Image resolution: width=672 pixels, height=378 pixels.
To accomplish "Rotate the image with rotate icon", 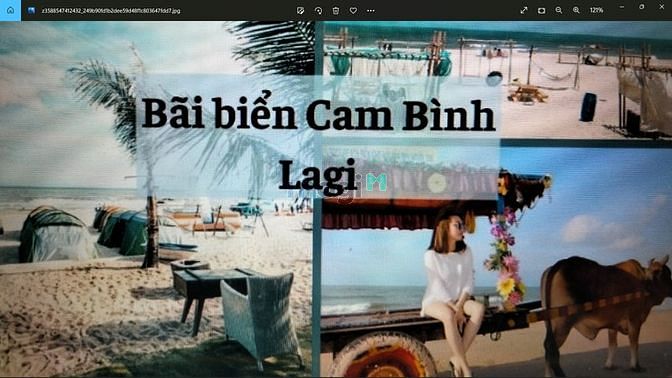I will (x=318, y=10).
